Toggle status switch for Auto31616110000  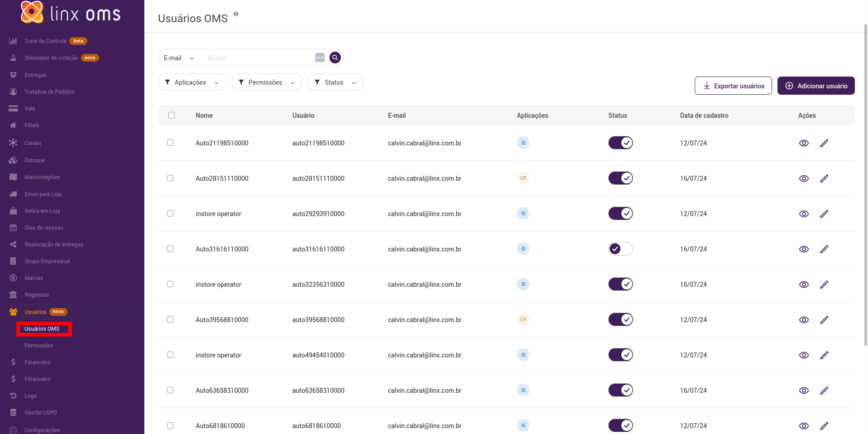[620, 249]
